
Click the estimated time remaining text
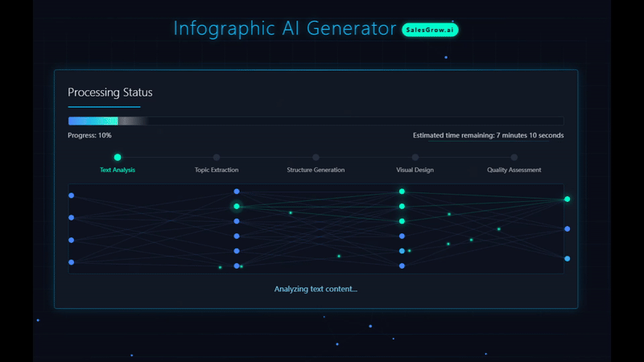click(489, 135)
